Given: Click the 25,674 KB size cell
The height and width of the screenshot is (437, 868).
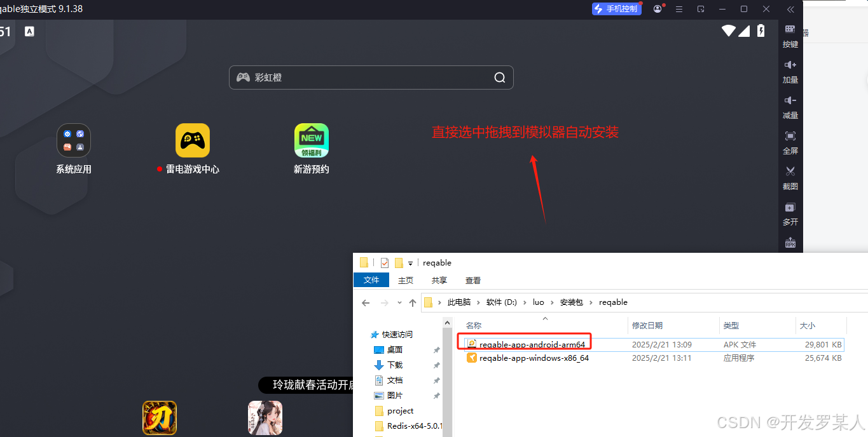Looking at the screenshot, I should tap(823, 358).
